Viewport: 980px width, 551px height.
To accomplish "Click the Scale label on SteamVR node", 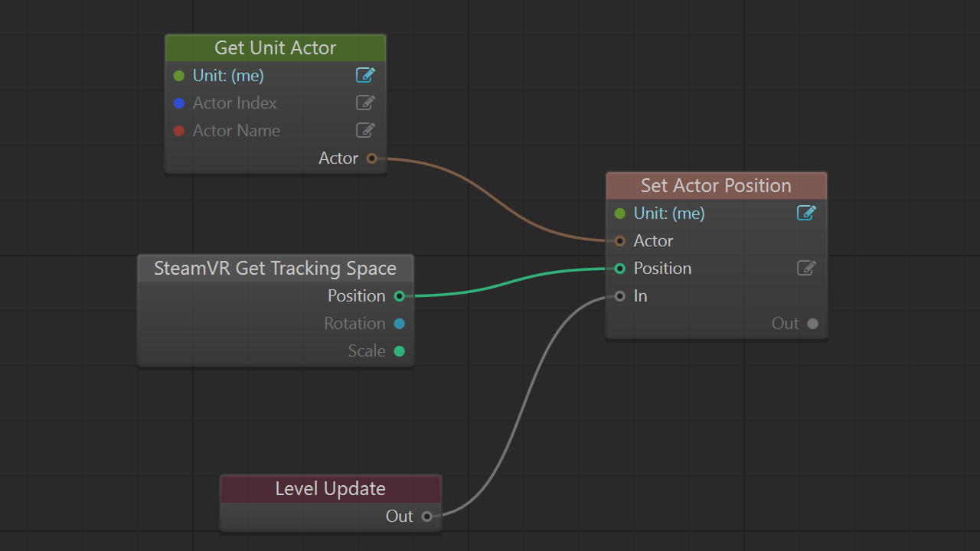I will tap(367, 351).
